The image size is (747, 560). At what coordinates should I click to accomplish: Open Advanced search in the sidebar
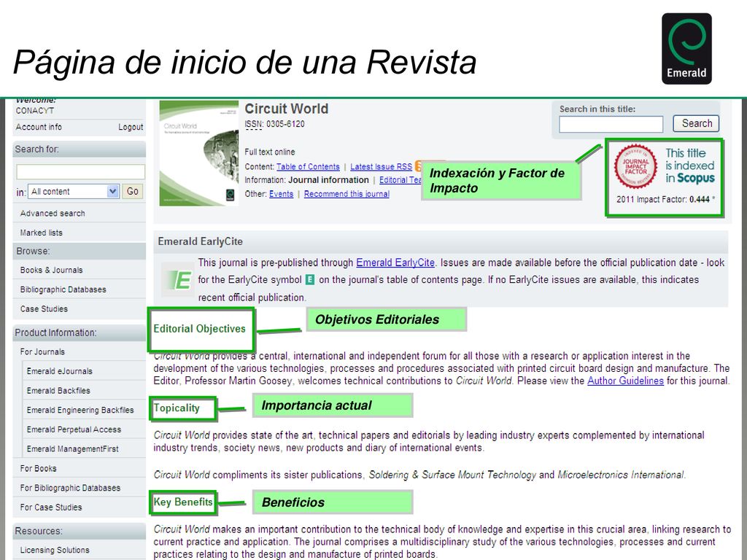click(x=53, y=214)
